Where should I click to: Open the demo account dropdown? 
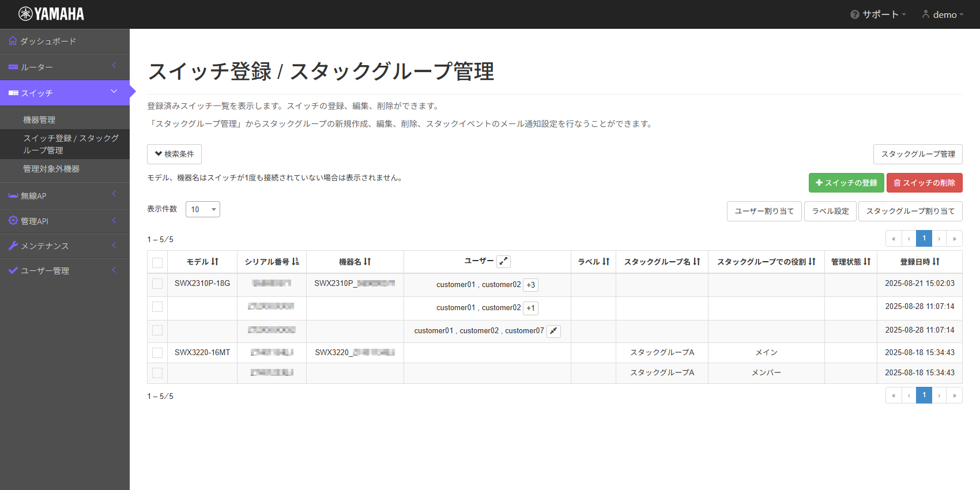point(943,14)
